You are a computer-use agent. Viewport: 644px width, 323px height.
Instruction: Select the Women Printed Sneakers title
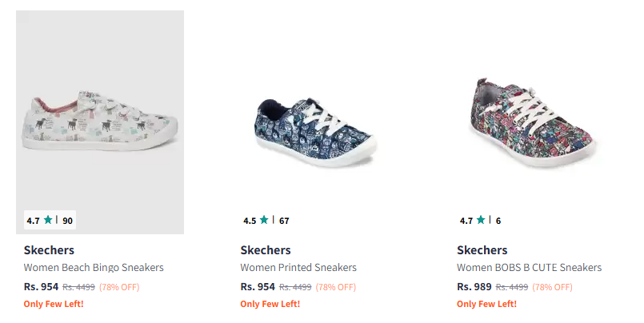coord(298,268)
